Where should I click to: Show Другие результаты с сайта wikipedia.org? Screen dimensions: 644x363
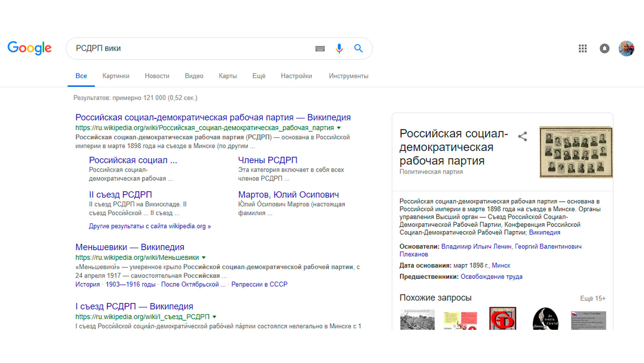(150, 226)
